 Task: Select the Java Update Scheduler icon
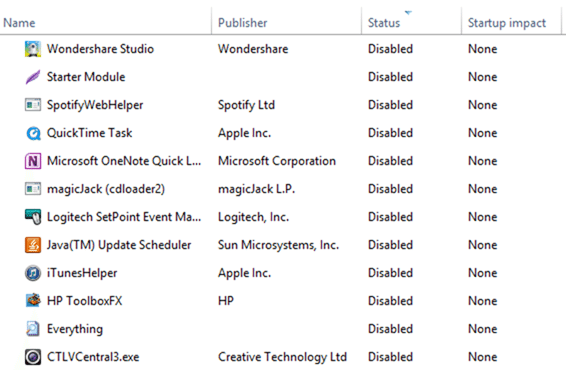click(x=32, y=245)
